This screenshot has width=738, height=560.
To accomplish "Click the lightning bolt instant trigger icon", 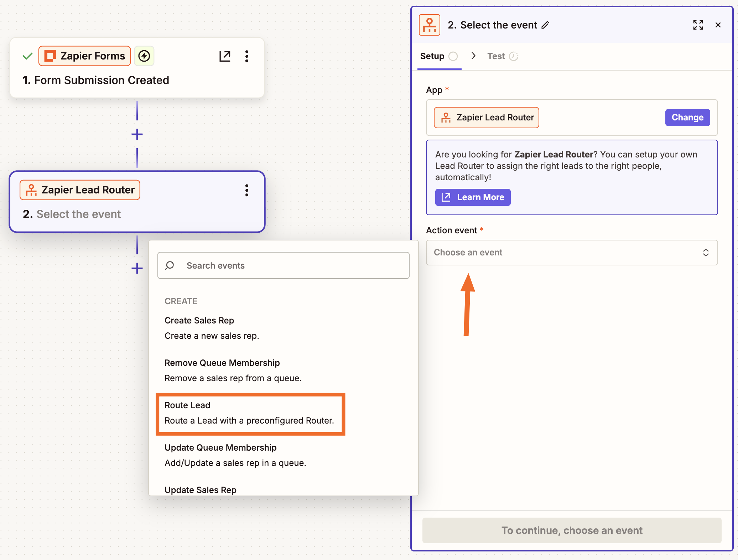I will click(144, 56).
